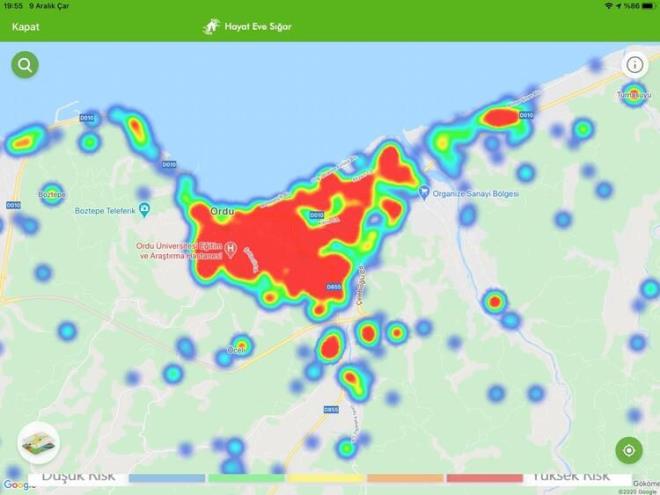The width and height of the screenshot is (660, 495).
Task: Select the Turnasuyu label on the map
Action: (x=634, y=96)
